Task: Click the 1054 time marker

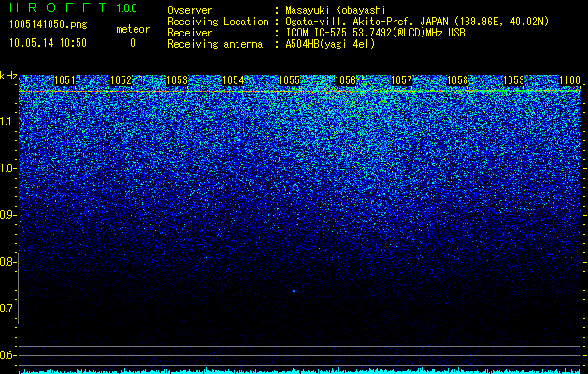Action: (234, 80)
